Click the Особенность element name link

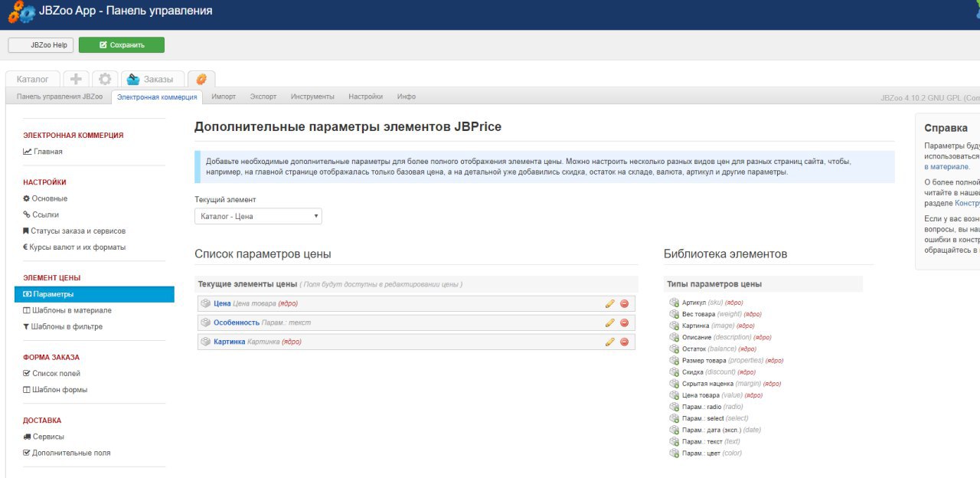click(237, 322)
